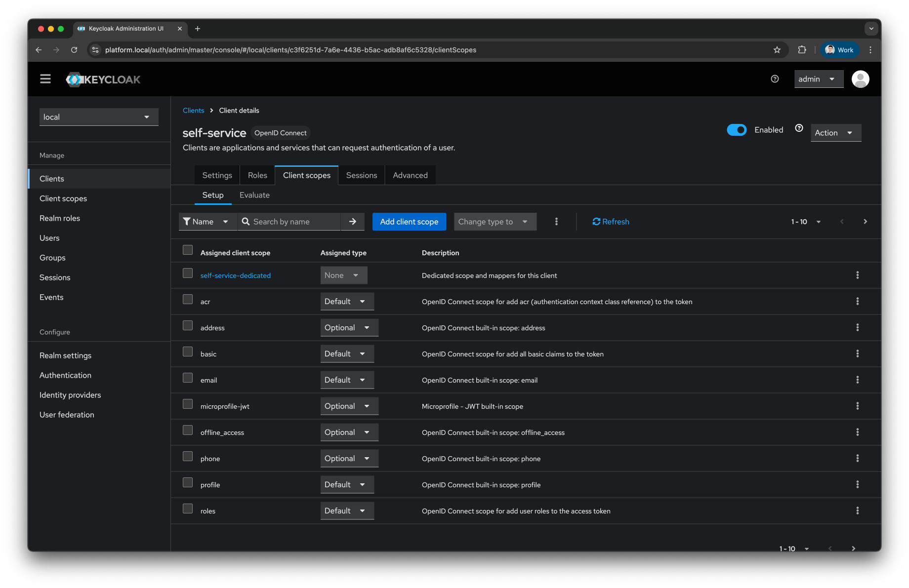
Task: Tick the checkbox for the email scope row
Action: click(188, 377)
